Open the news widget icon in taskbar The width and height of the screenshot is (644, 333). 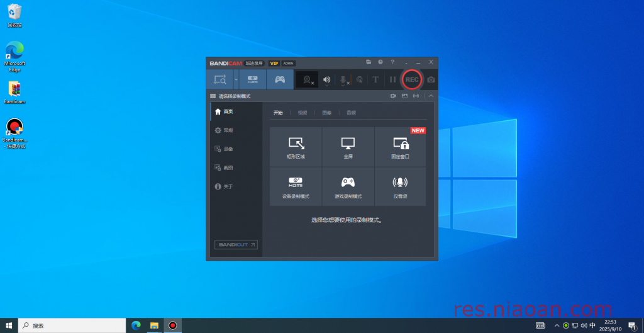tap(540, 325)
